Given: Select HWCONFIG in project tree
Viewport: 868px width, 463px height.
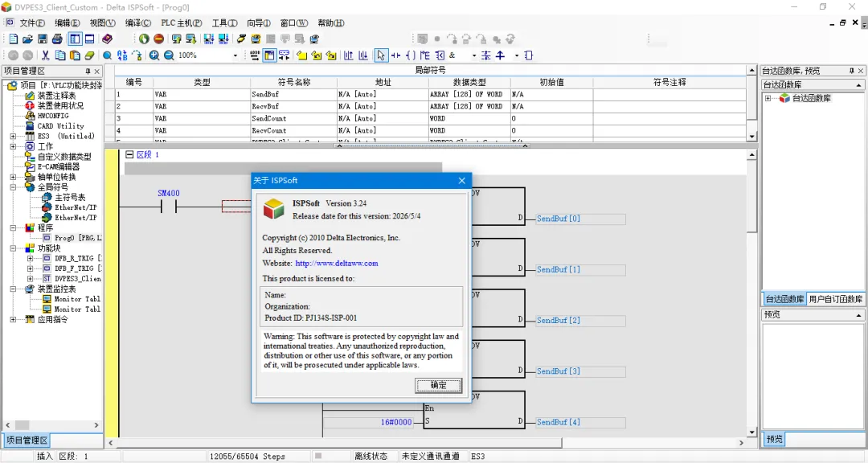Looking at the screenshot, I should coord(53,116).
